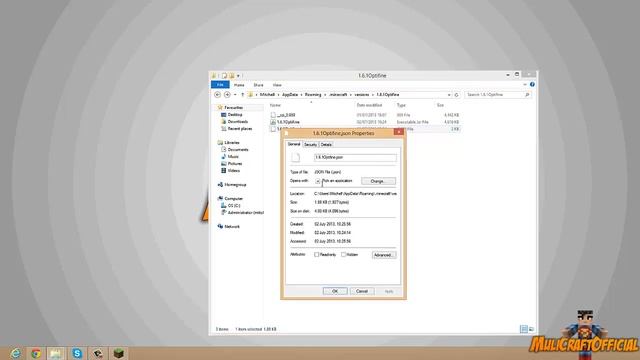
Task: Click the Search 1.6.1Optifine box
Action: 497,95
